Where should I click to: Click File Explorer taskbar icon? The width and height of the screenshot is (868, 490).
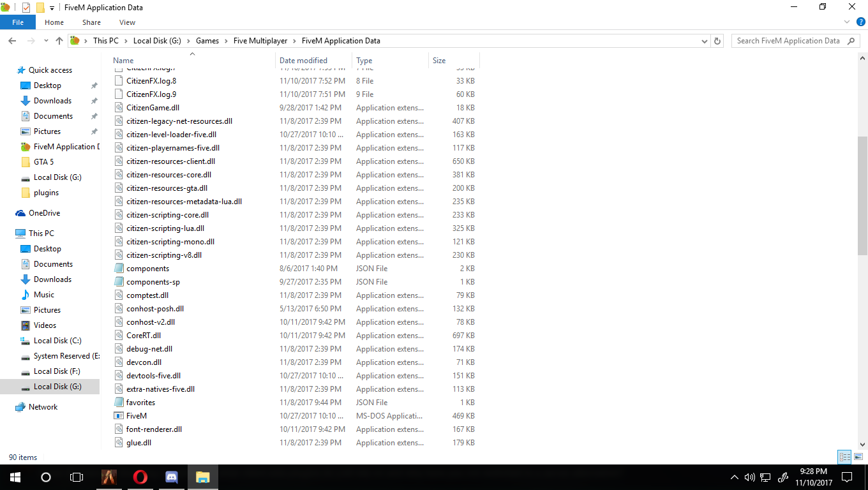[202, 477]
